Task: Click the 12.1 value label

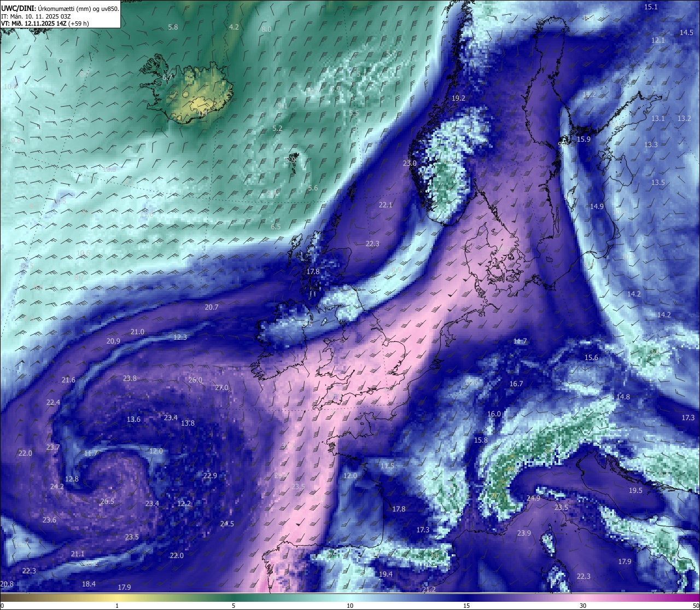Action: point(658,40)
